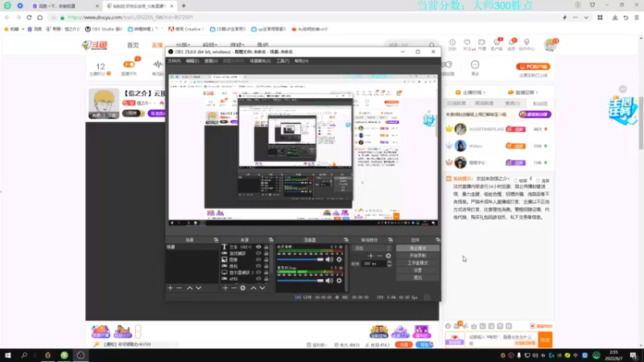
Task: Toggle lock on 游戏捕获 source
Action: (266, 253)
